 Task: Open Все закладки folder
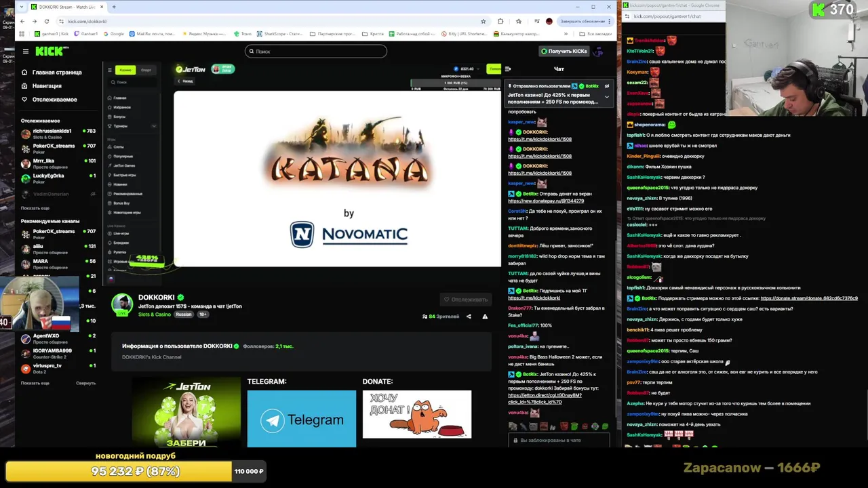tap(595, 33)
